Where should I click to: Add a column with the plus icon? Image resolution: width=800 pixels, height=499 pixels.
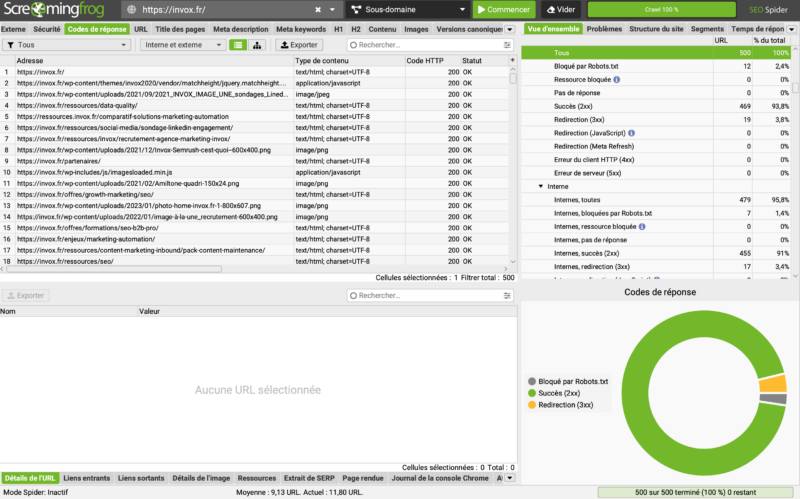tap(512, 60)
